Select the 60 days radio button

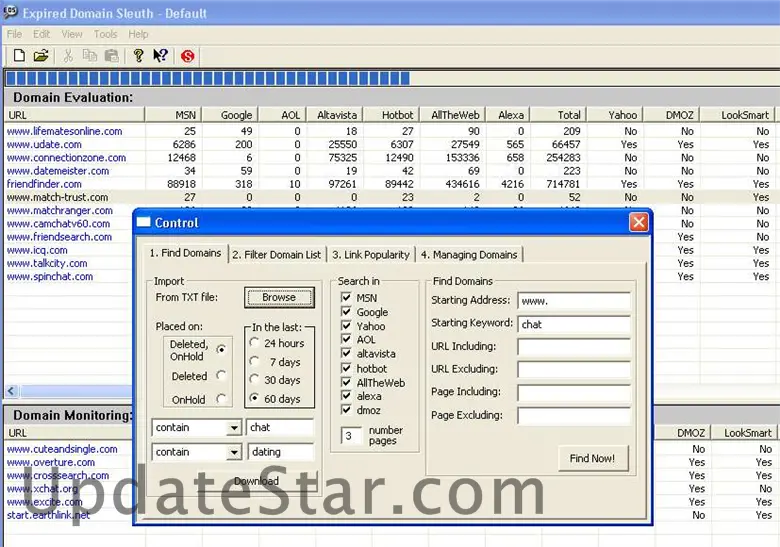coord(255,398)
